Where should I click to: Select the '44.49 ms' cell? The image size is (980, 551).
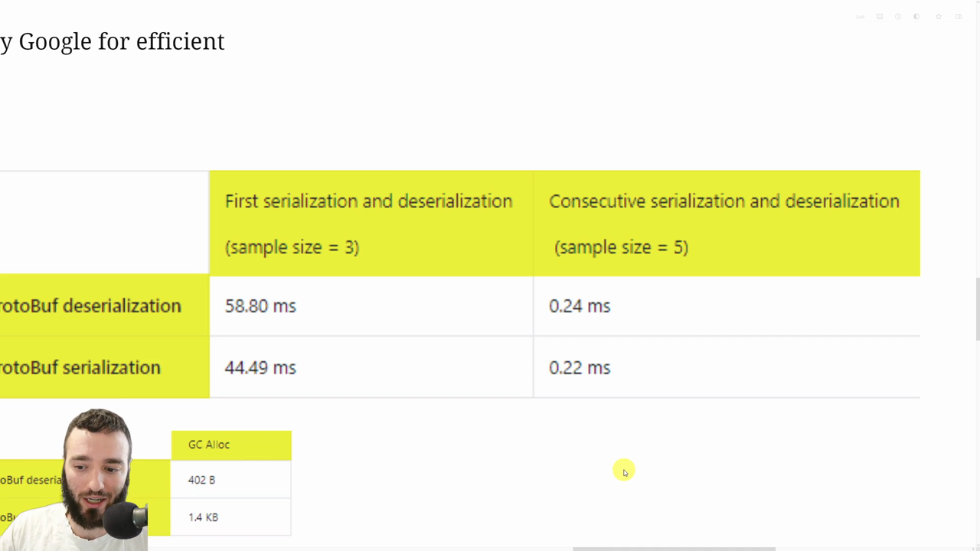point(260,367)
